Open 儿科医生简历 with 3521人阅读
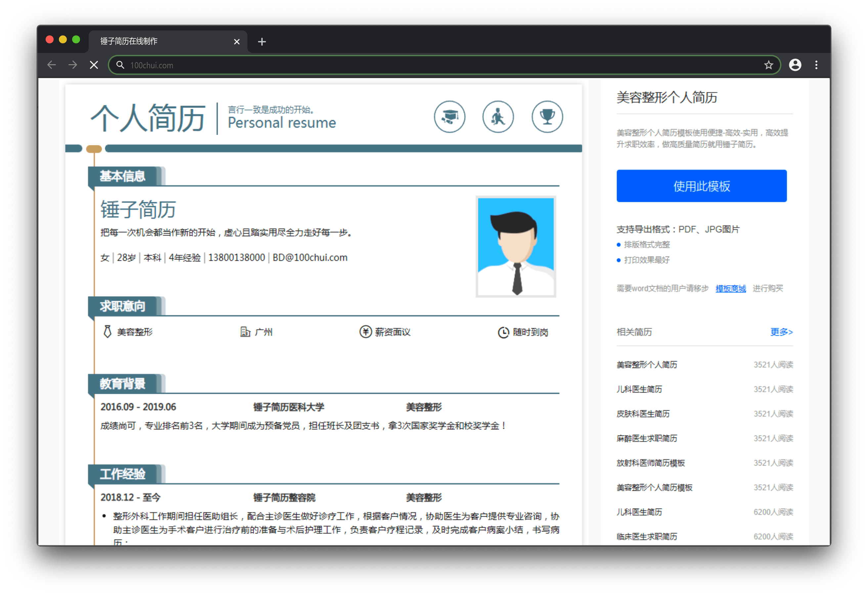Viewport: 868px width, 595px height. click(x=639, y=389)
